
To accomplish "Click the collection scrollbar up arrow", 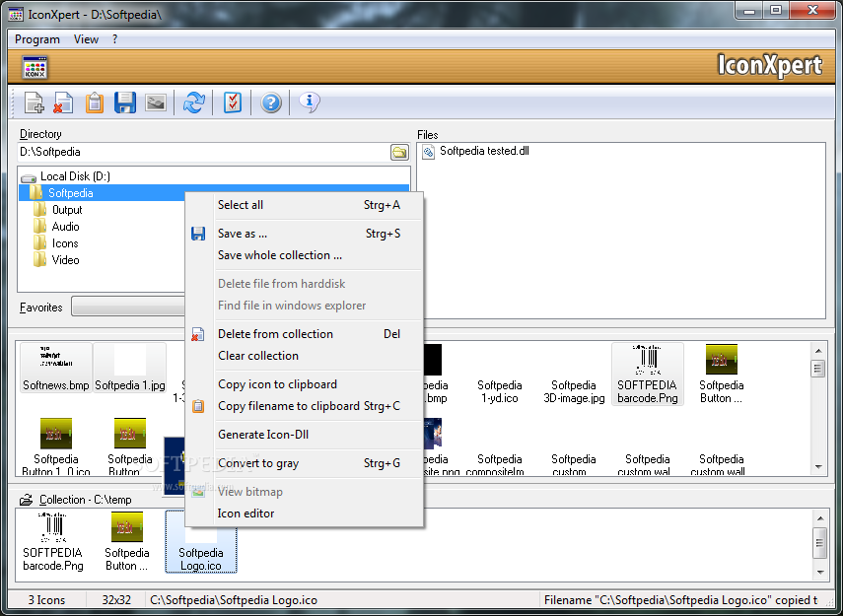I will coord(820,518).
